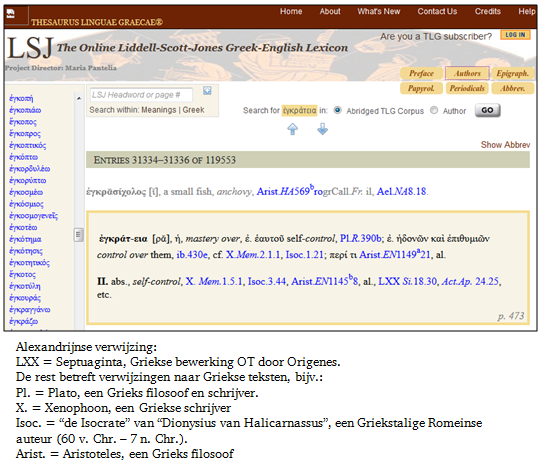Follow the Pl.R.390b citation link
Image resolution: width=542 pixels, height=474 pixels.
click(361, 239)
